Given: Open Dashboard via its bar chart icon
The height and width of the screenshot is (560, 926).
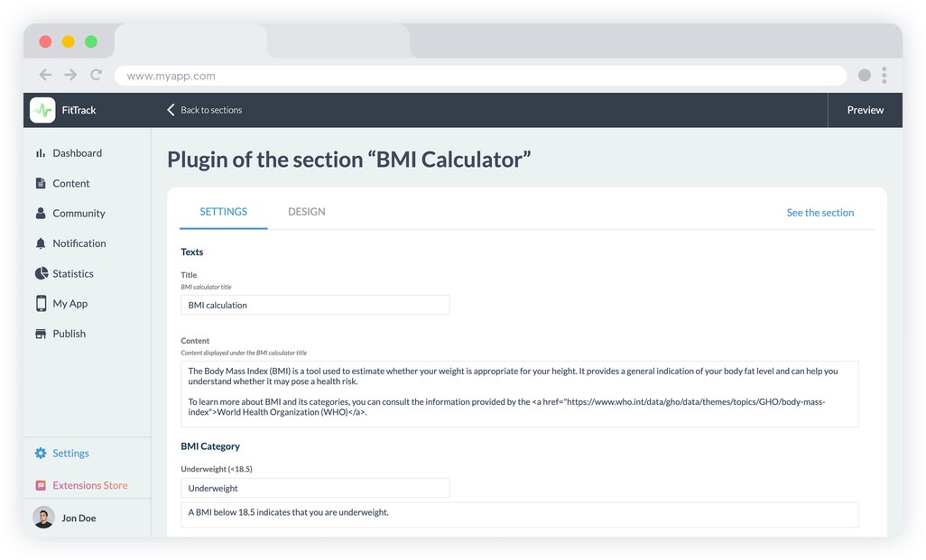Looking at the screenshot, I should pos(41,153).
